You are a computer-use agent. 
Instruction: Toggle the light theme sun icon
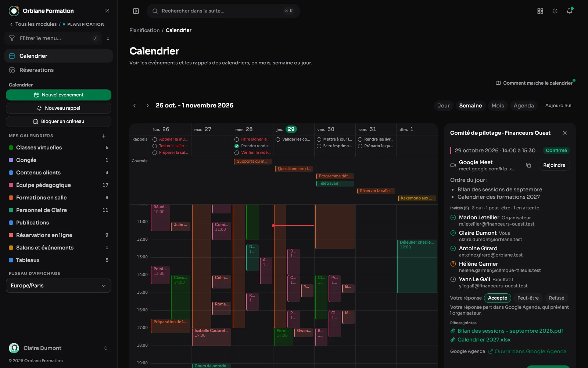coord(555,11)
